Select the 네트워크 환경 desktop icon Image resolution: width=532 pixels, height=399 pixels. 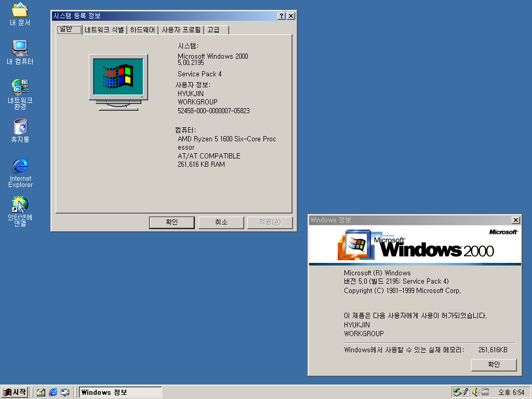[x=20, y=95]
